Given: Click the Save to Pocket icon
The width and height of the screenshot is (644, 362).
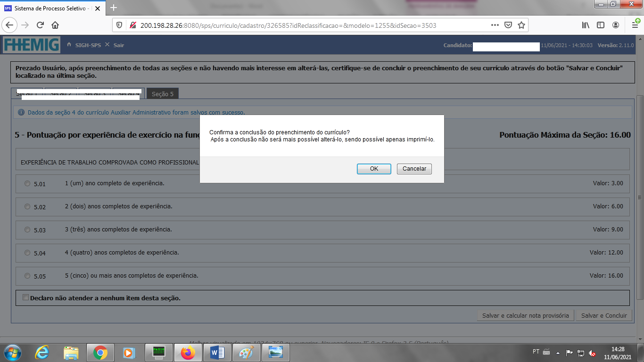Looking at the screenshot, I should pyautogui.click(x=508, y=25).
